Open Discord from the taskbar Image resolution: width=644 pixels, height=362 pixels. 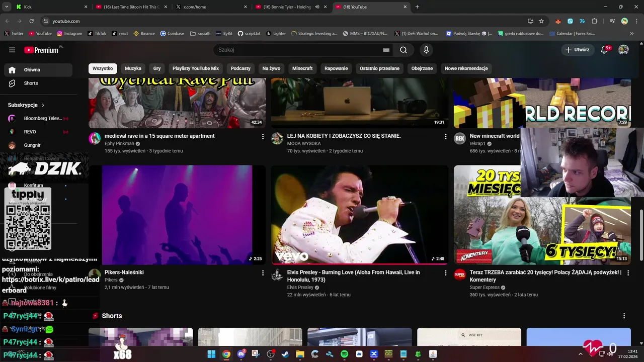tap(241, 354)
